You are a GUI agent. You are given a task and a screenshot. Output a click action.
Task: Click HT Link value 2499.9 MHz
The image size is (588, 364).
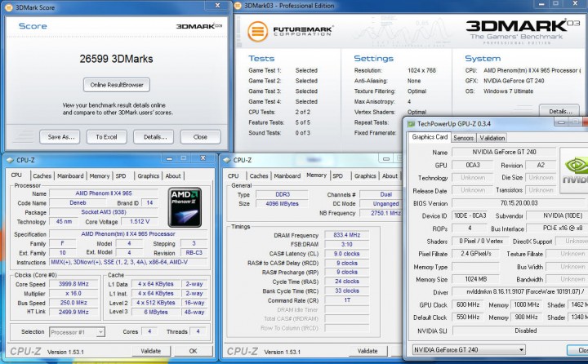73,312
